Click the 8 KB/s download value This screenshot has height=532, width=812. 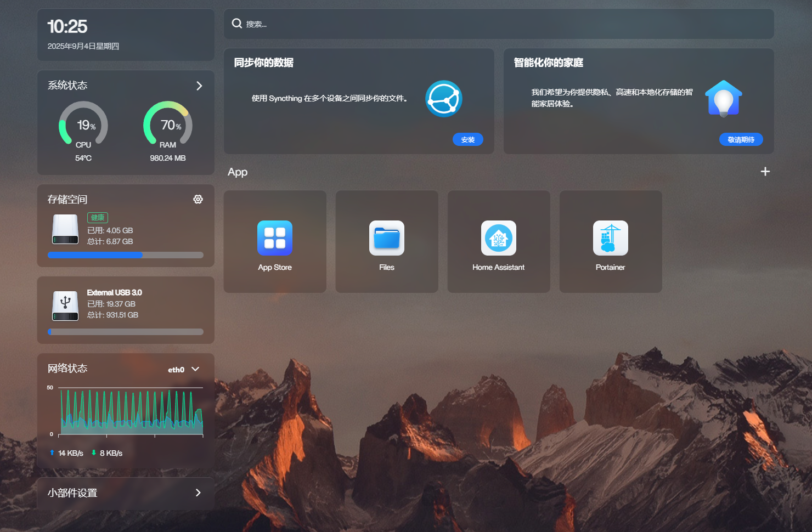pyautogui.click(x=111, y=453)
